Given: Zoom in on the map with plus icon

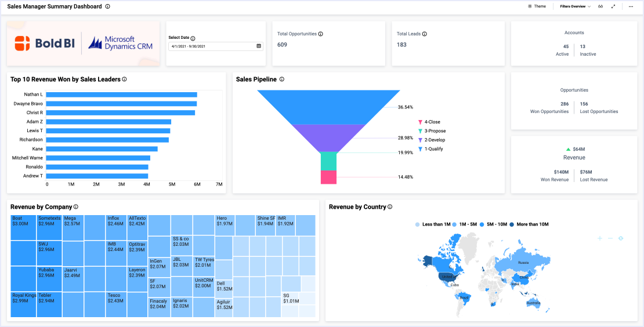Looking at the screenshot, I should pos(600,238).
